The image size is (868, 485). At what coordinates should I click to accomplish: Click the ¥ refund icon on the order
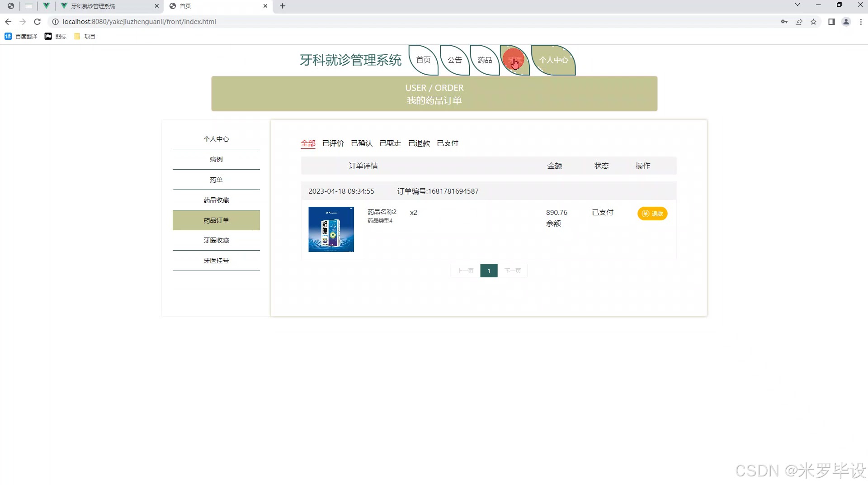click(645, 214)
